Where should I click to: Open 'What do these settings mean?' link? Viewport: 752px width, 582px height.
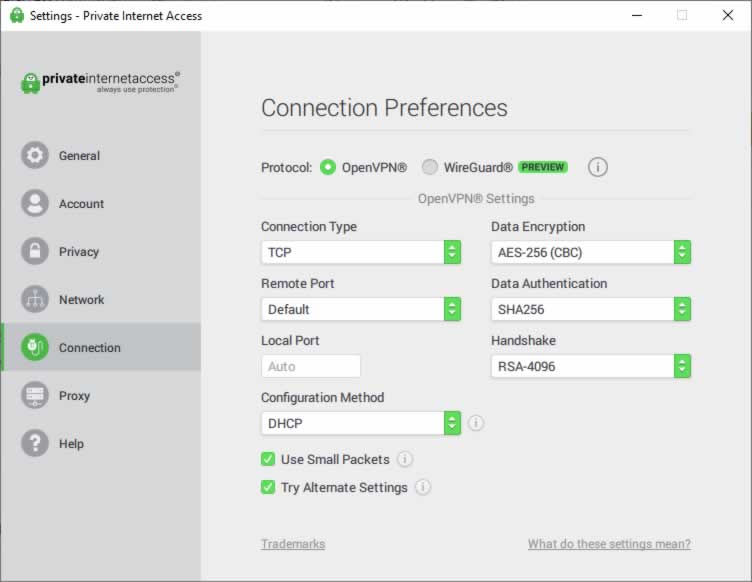point(609,544)
